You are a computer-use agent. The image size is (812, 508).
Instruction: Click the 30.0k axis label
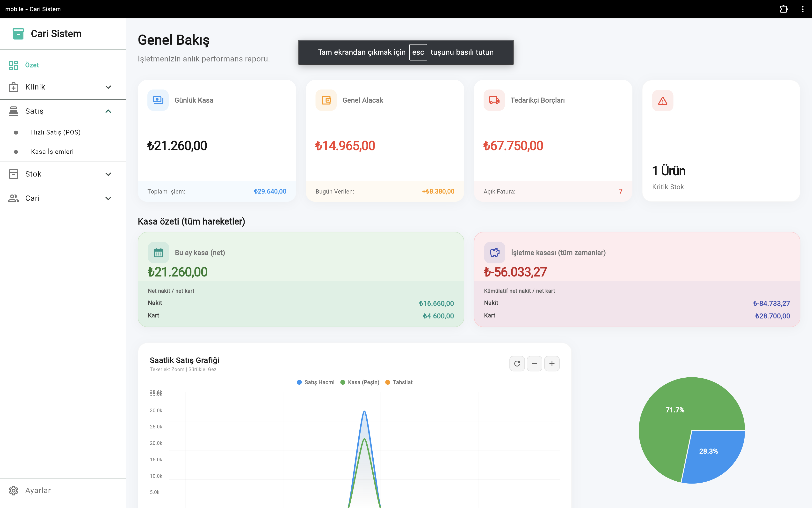156,411
